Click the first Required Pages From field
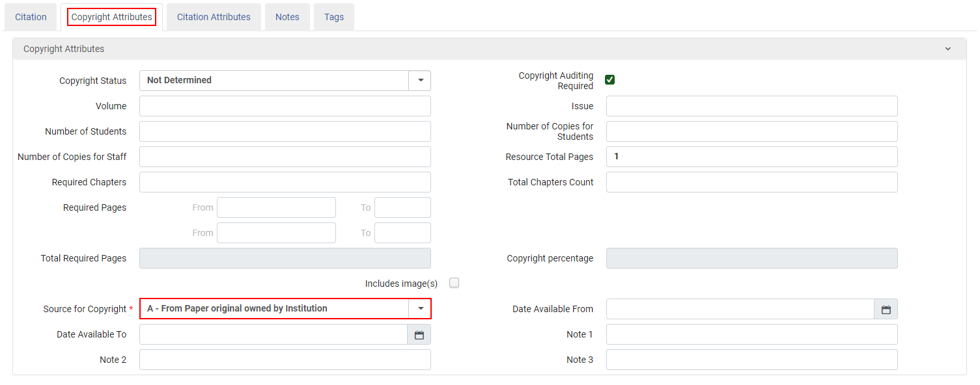 click(276, 207)
